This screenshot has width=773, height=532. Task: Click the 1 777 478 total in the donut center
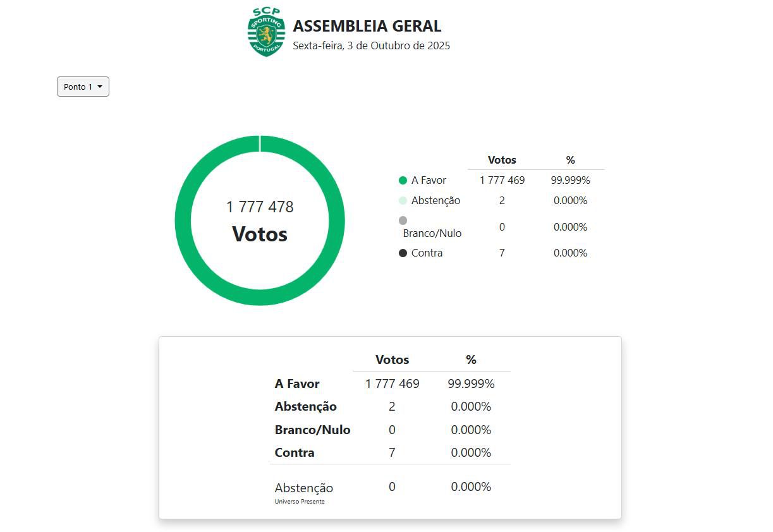coord(260,207)
